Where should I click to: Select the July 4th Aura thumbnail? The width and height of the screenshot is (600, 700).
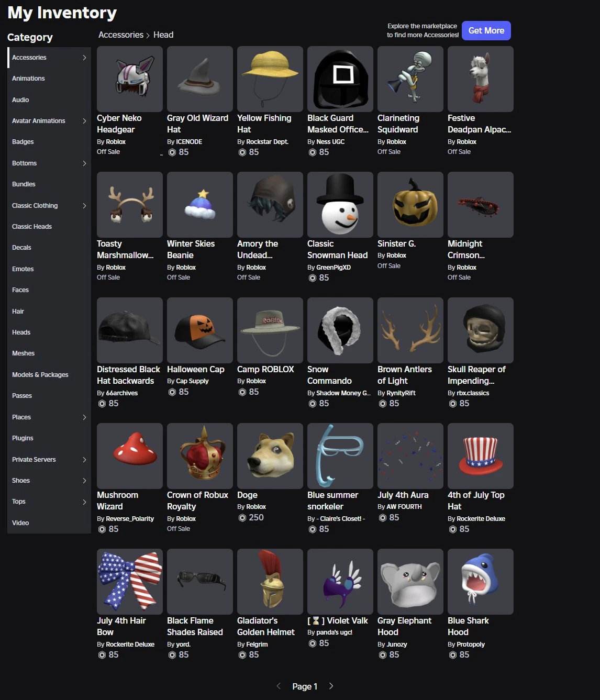410,456
